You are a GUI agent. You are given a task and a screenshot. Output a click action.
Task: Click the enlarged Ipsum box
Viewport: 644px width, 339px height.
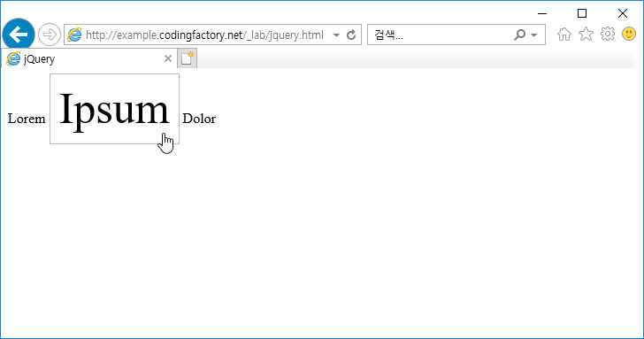pyautogui.click(x=115, y=109)
